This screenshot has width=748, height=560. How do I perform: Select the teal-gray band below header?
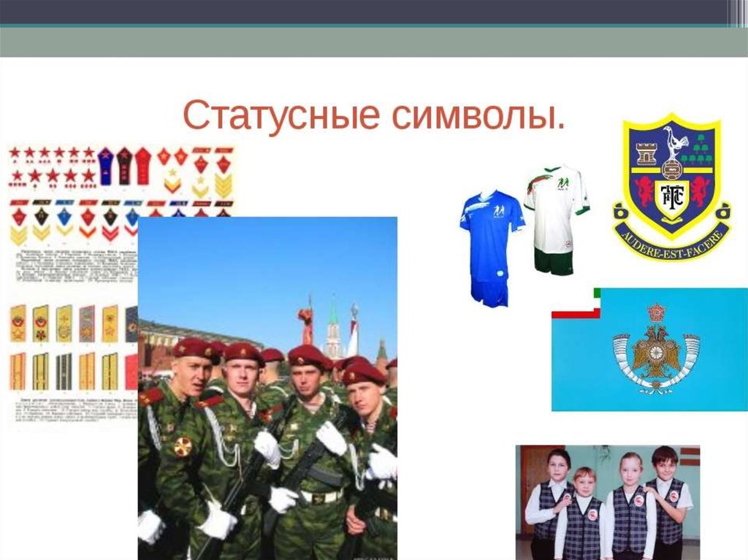click(365, 41)
